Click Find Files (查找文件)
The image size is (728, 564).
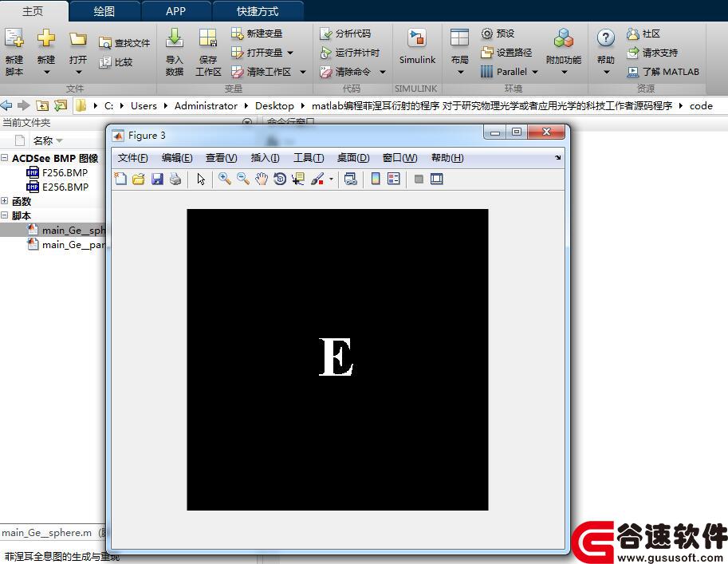124,43
